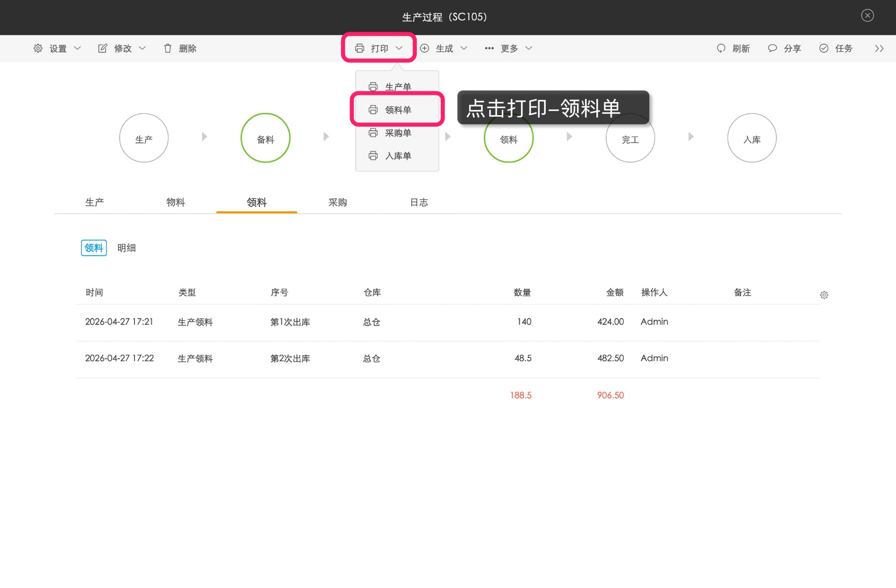The image size is (896, 588).
Task: Click printer icon next to 入库单
Action: [x=373, y=155]
